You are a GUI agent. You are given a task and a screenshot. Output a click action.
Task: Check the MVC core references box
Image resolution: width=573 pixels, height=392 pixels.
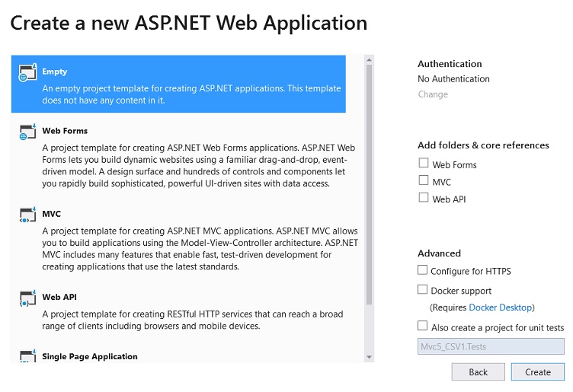coord(424,180)
